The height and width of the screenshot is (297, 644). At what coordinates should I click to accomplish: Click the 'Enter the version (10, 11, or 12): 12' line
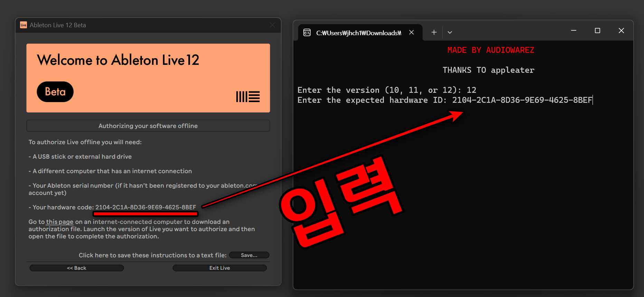[x=387, y=90]
